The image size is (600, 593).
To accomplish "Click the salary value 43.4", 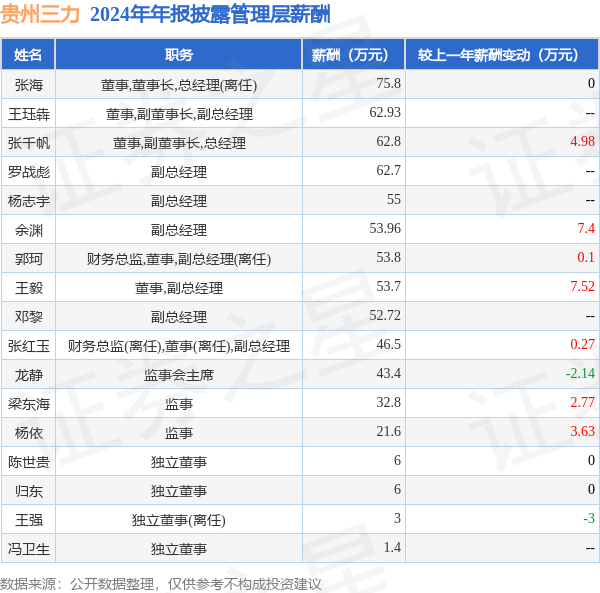I will (388, 373).
